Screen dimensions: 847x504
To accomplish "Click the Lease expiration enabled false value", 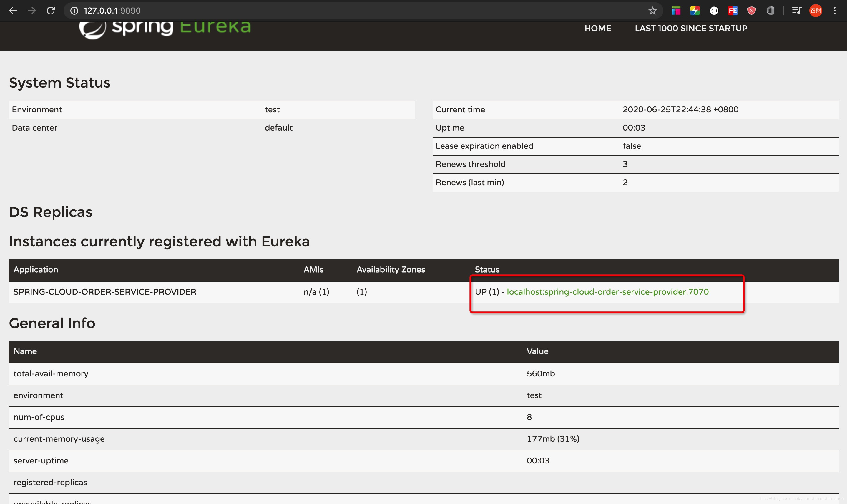I will (x=632, y=146).
